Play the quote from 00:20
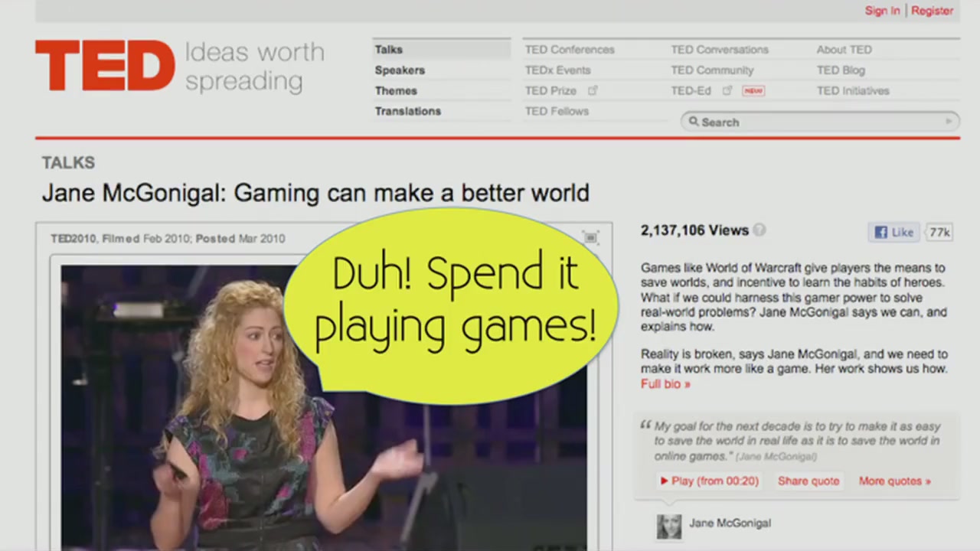The height and width of the screenshot is (551, 980). point(709,481)
